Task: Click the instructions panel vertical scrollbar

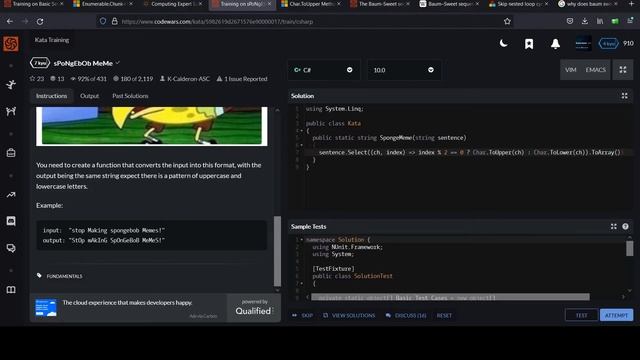Action: tap(277, 251)
